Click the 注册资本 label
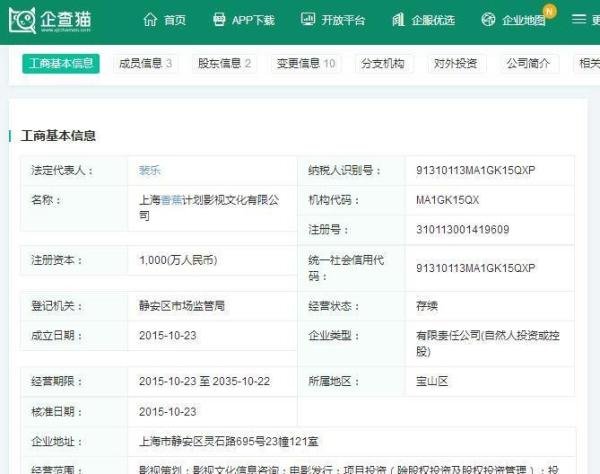 click(57, 260)
